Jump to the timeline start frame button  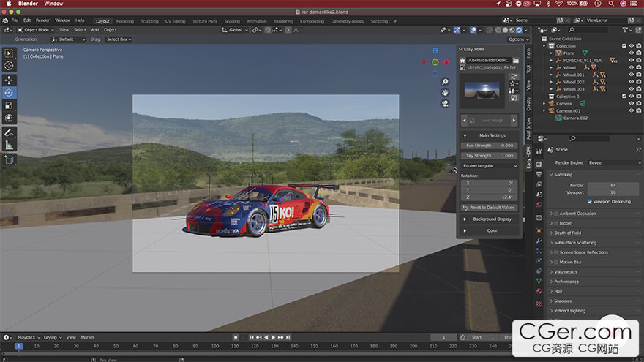(251, 337)
